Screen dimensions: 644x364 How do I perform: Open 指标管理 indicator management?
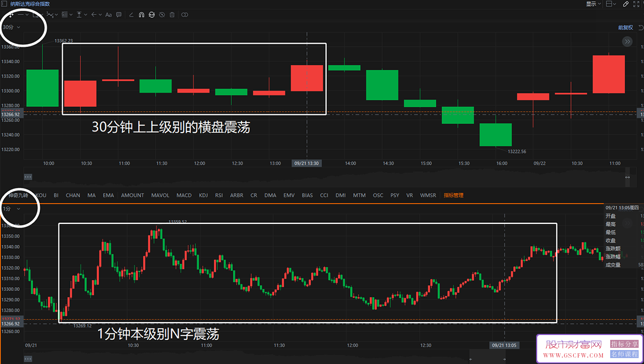coord(453,195)
